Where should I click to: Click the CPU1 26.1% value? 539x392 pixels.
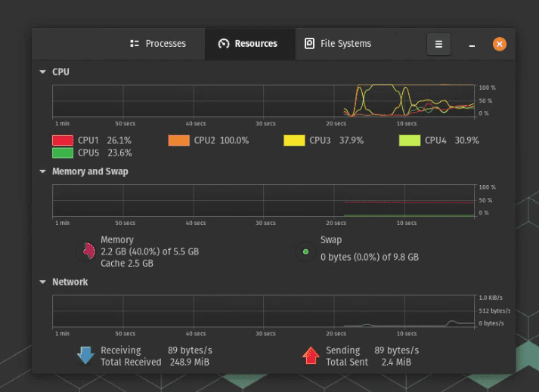(x=119, y=140)
